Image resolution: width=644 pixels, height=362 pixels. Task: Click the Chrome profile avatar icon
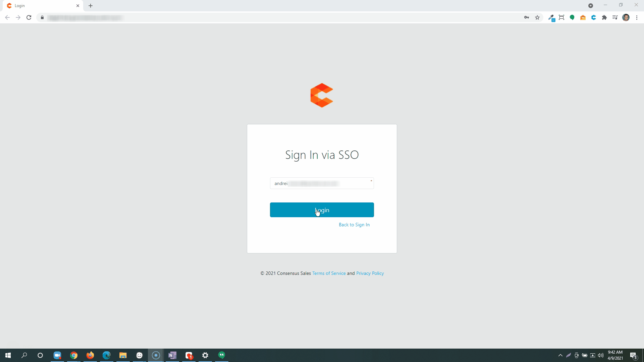[626, 18]
